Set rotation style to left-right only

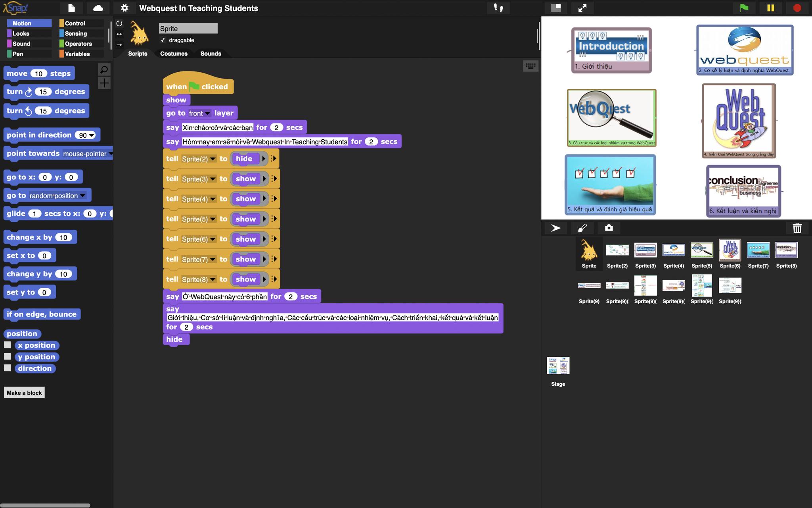tap(119, 34)
